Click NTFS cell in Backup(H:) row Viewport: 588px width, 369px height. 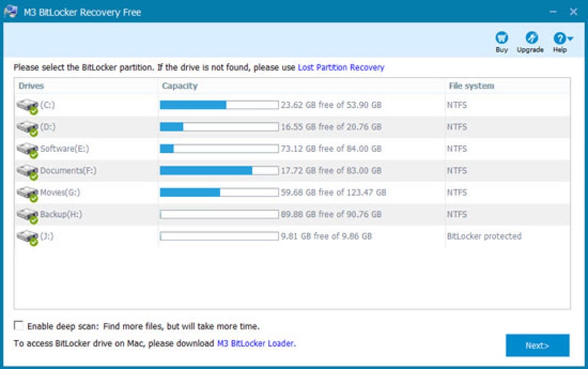pyautogui.click(x=457, y=214)
